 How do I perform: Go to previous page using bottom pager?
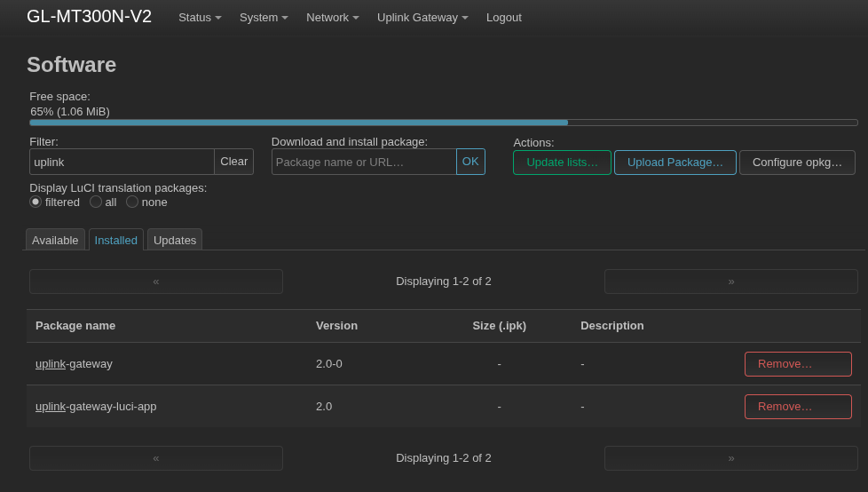point(156,458)
